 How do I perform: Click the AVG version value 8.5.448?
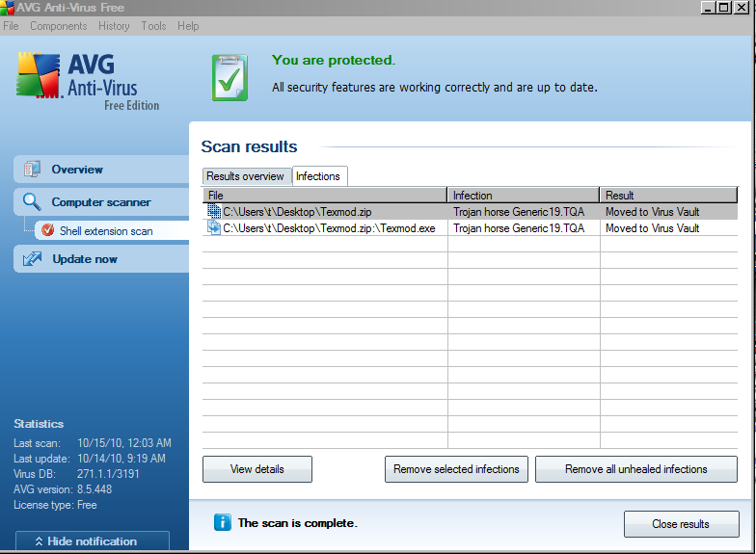94,489
